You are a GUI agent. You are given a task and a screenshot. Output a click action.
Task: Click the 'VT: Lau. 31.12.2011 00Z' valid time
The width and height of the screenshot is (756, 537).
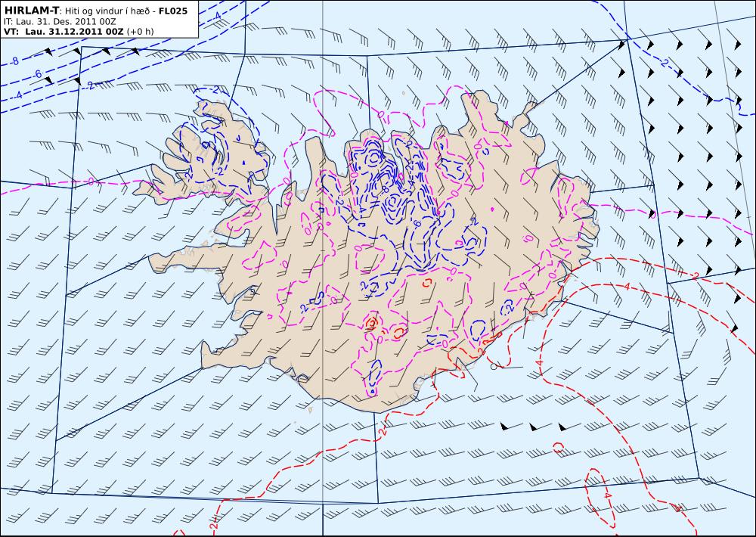click(64, 32)
